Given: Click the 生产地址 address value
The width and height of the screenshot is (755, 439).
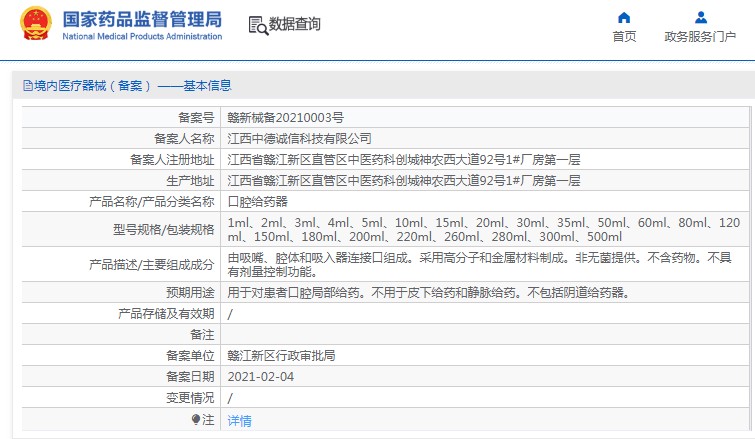Looking at the screenshot, I should (x=404, y=181).
